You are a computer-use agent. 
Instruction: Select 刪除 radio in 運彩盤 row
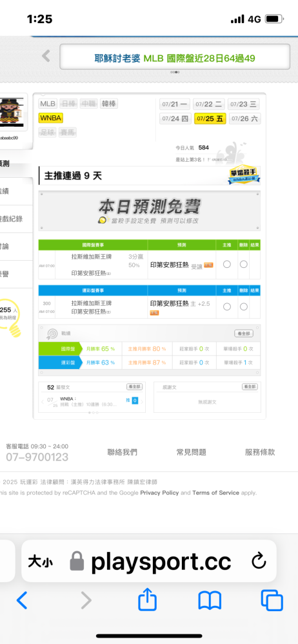244,307
